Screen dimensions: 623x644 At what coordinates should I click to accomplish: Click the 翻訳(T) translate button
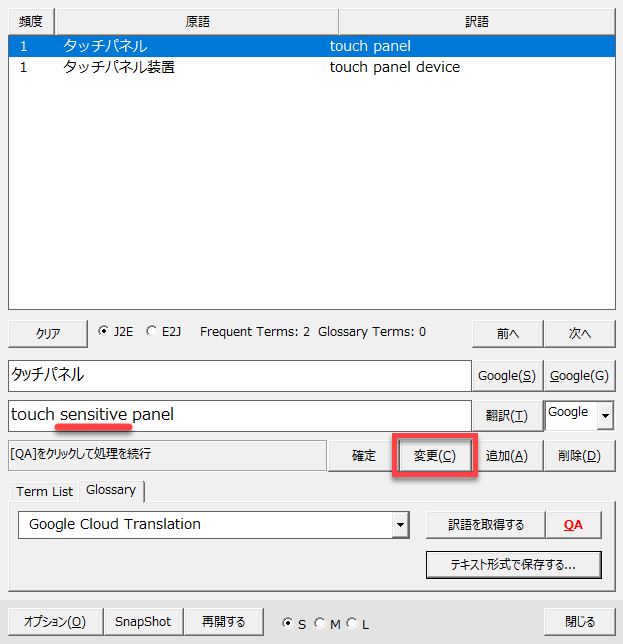click(x=506, y=415)
